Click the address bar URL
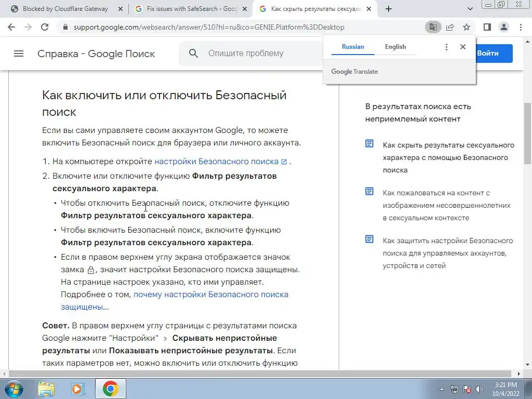The image size is (532, 399). 209,27
